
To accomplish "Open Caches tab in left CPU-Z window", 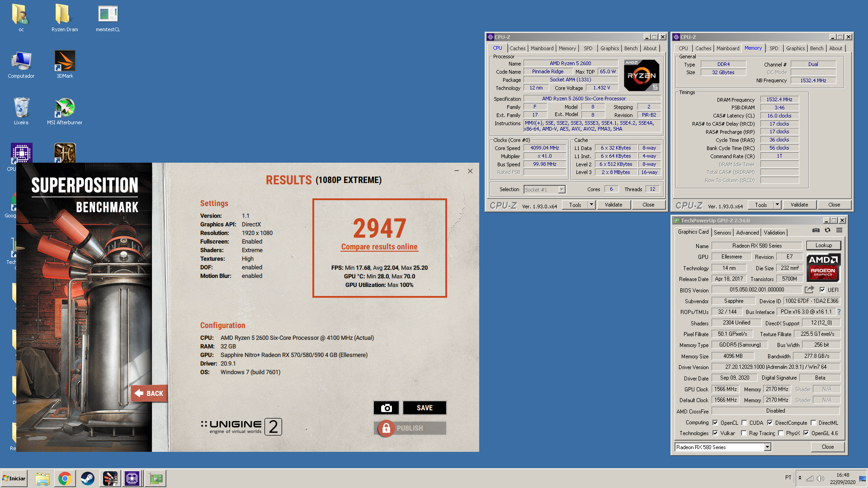I will pyautogui.click(x=518, y=48).
